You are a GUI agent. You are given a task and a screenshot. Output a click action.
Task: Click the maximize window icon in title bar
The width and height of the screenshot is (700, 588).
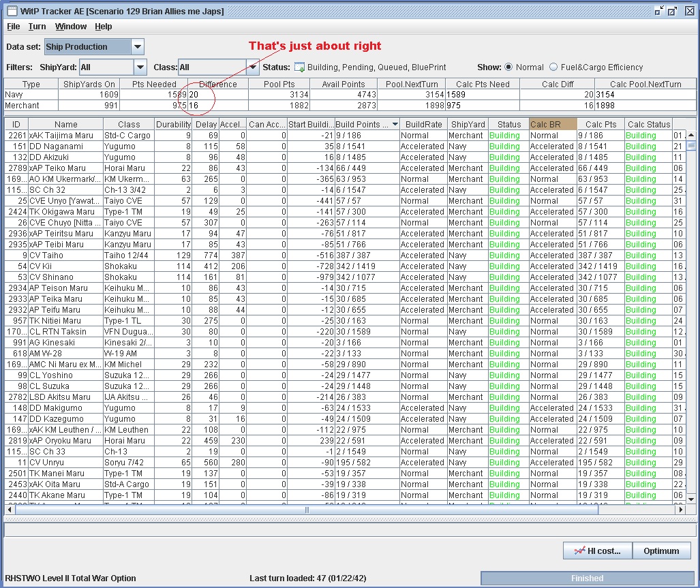point(672,11)
